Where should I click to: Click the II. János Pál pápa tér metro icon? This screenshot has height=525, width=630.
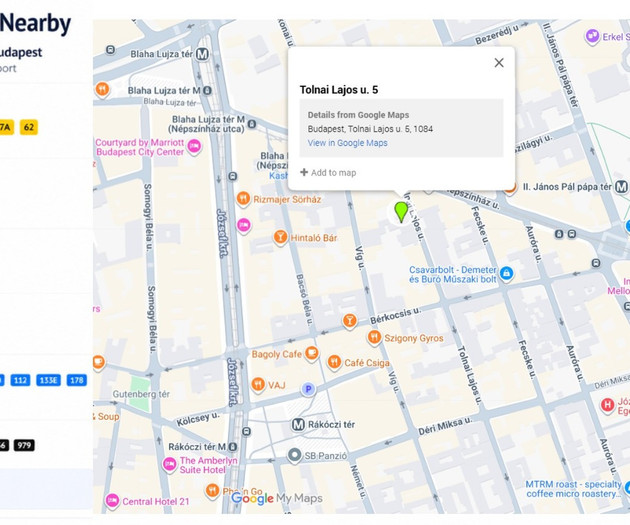622,187
